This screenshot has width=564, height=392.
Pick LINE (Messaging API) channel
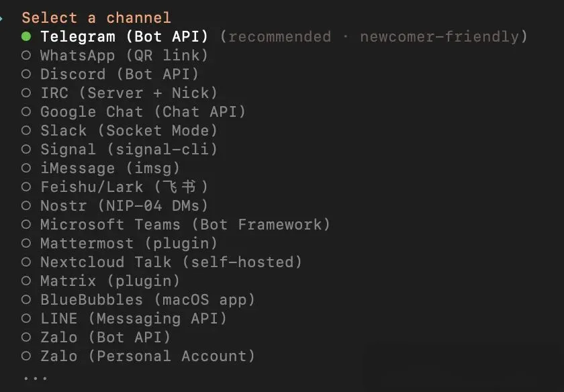point(26,318)
